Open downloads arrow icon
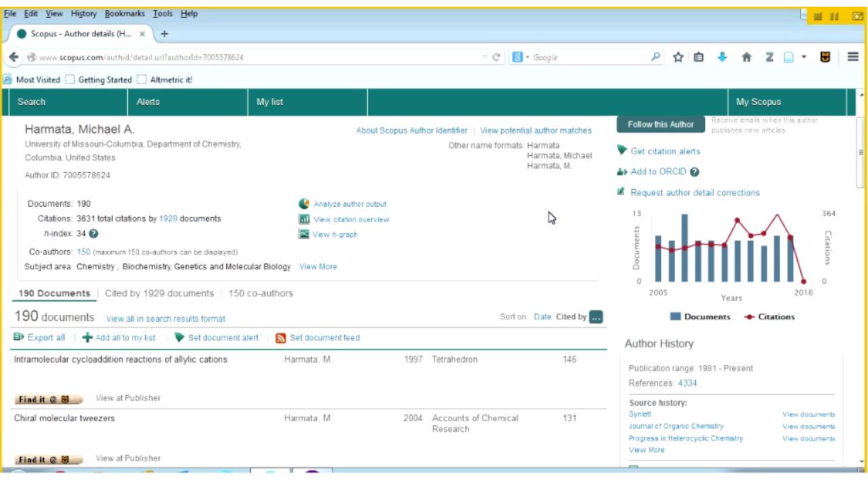The height and width of the screenshot is (488, 868). pos(722,57)
